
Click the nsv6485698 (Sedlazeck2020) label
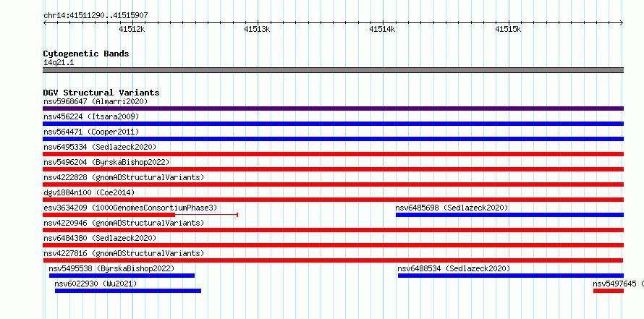(x=452, y=208)
